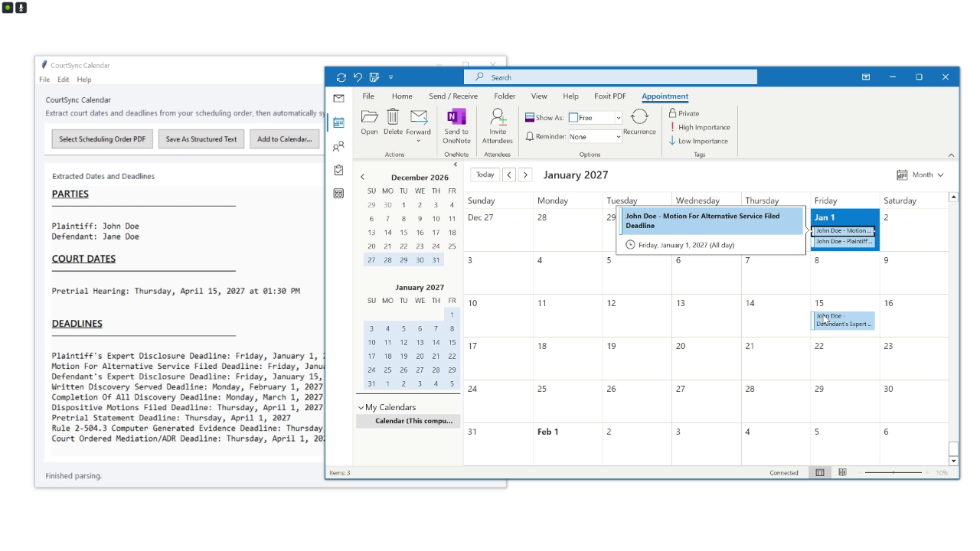This screenshot has height=551, width=980.
Task: Click Invite Attendees in ribbon
Action: 498,126
